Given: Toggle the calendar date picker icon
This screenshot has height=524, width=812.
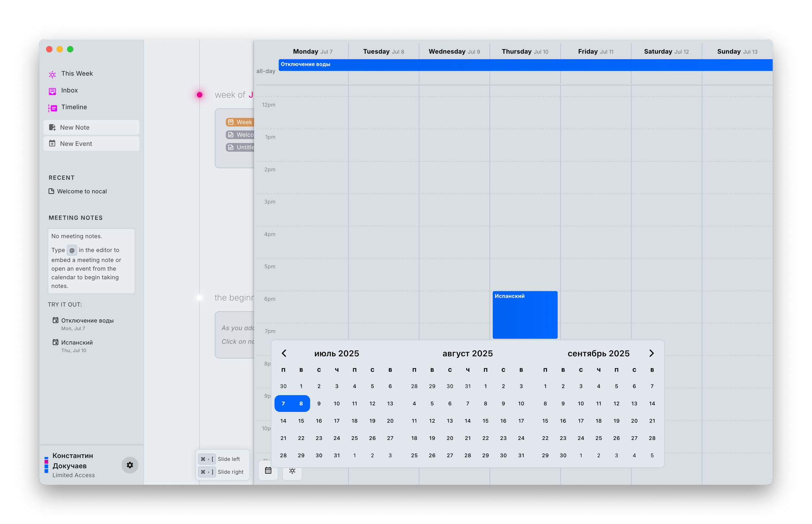Looking at the screenshot, I should (268, 470).
